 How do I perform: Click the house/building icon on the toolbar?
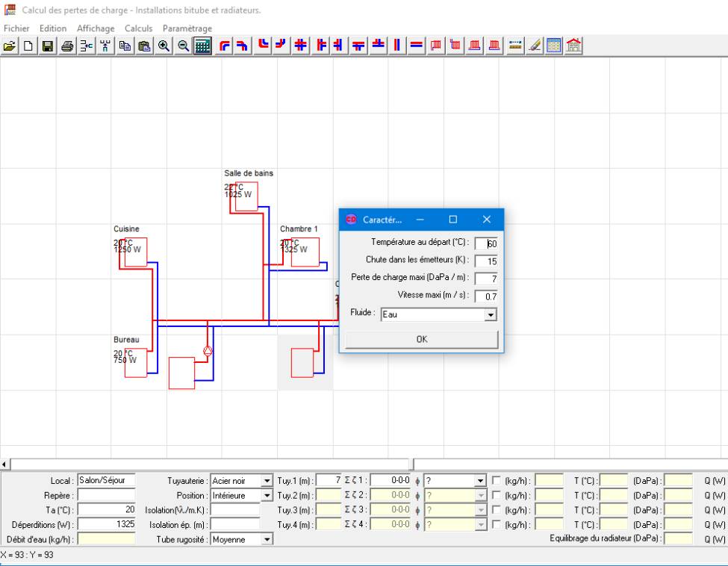573,46
